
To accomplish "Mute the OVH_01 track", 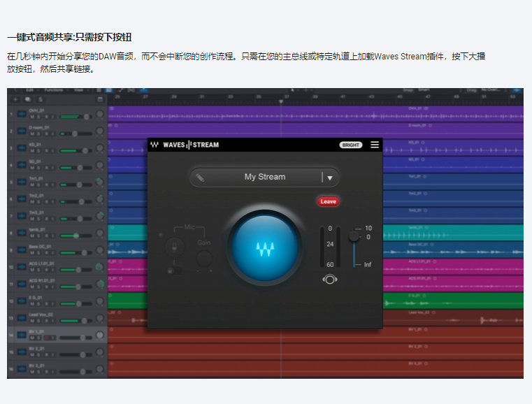I will 32,117.
